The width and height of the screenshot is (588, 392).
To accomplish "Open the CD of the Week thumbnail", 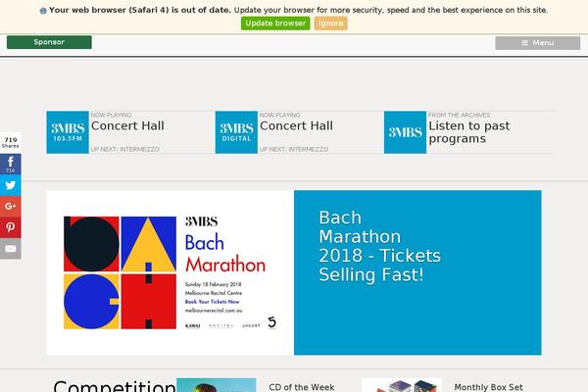I will [x=217, y=385].
